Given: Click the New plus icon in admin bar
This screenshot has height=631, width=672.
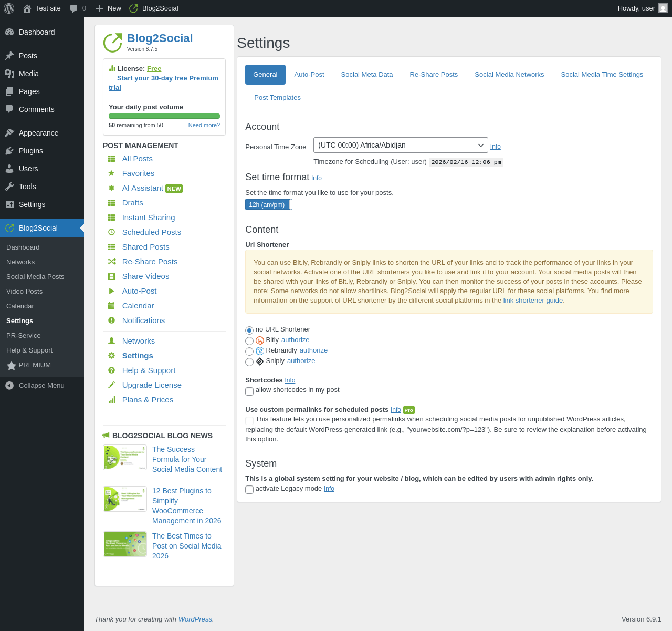Looking at the screenshot, I should [99, 8].
